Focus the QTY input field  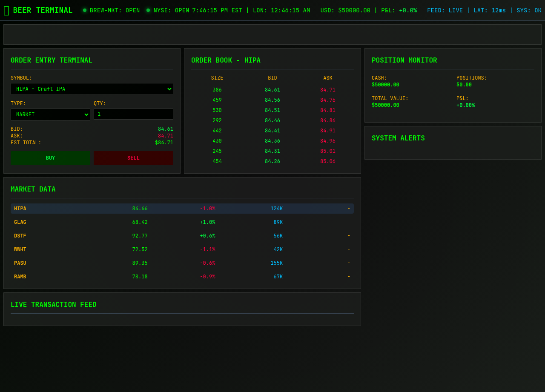pos(133,114)
